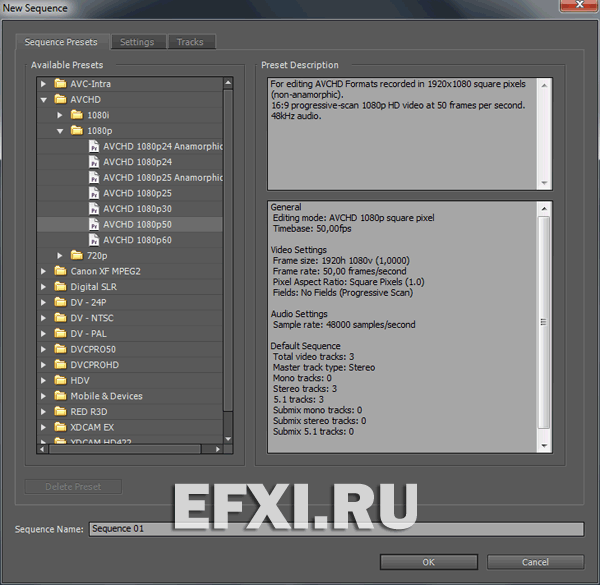Click the DV - PAL folder icon
Image resolution: width=600 pixels, height=585 pixels.
[x=60, y=333]
